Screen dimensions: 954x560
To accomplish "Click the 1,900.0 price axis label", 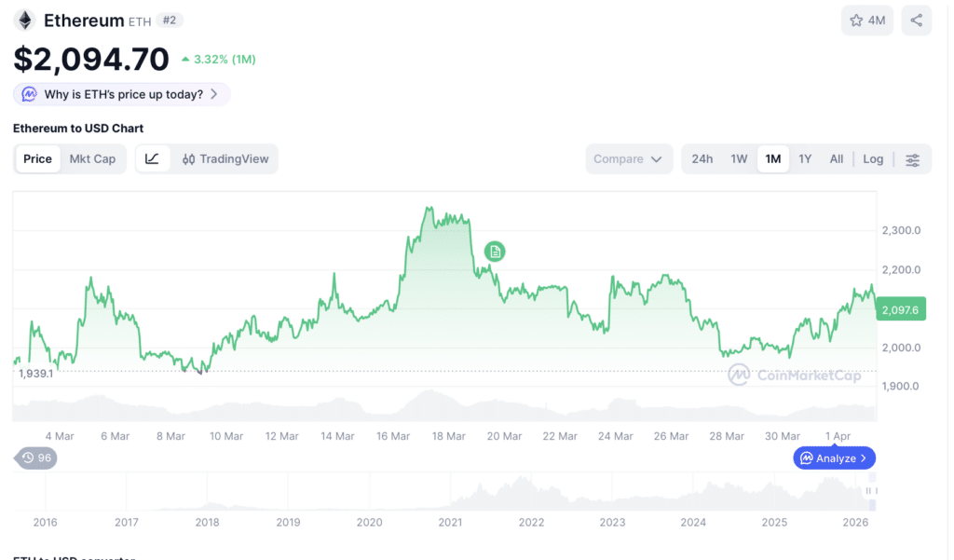I will click(x=901, y=386).
